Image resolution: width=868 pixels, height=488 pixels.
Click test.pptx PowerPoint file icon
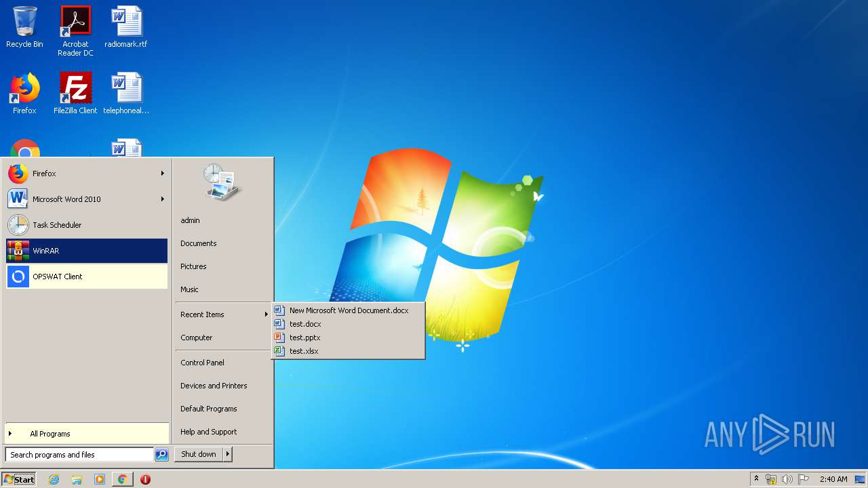(x=278, y=338)
